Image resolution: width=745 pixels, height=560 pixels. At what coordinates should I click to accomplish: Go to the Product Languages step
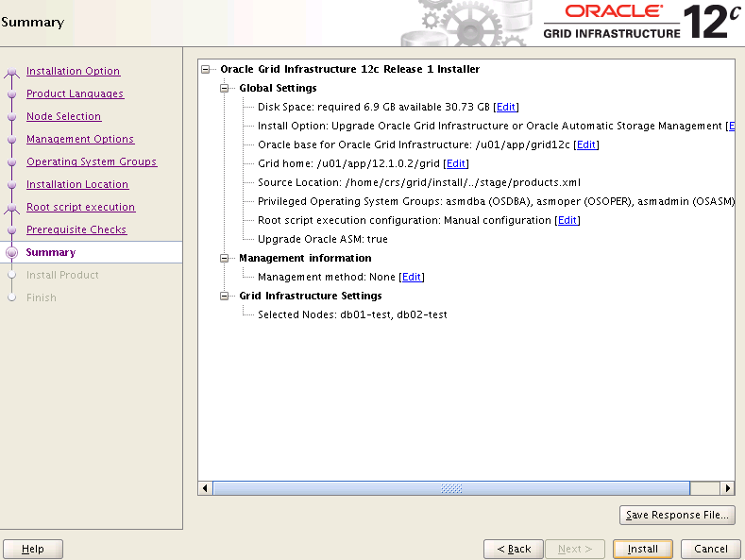[76, 93]
